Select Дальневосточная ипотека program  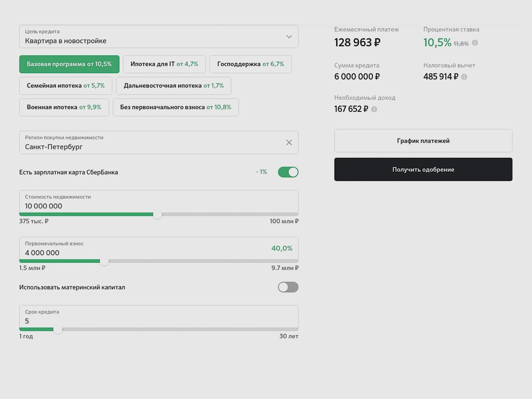(x=174, y=86)
